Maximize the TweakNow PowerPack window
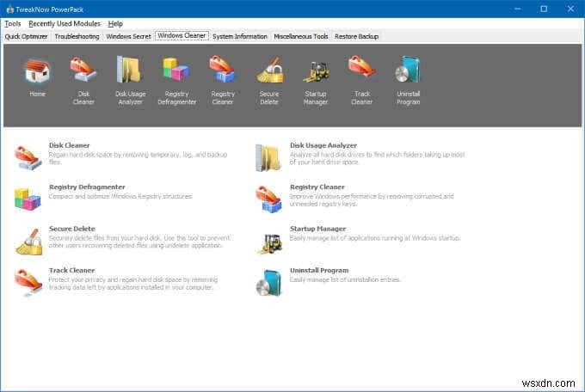 (544, 9)
